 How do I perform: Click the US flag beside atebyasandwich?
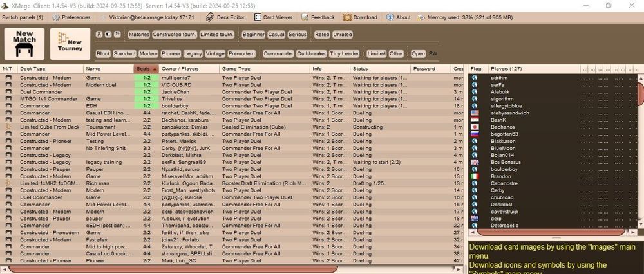[475, 113]
